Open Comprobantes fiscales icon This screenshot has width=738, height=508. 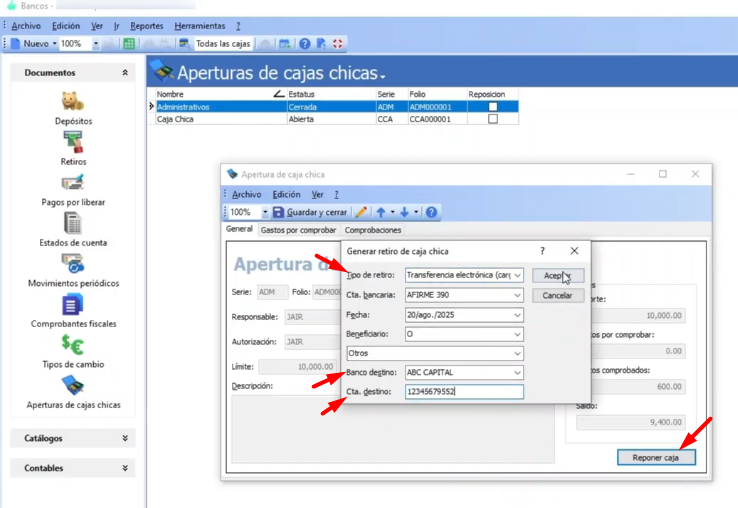pyautogui.click(x=72, y=306)
